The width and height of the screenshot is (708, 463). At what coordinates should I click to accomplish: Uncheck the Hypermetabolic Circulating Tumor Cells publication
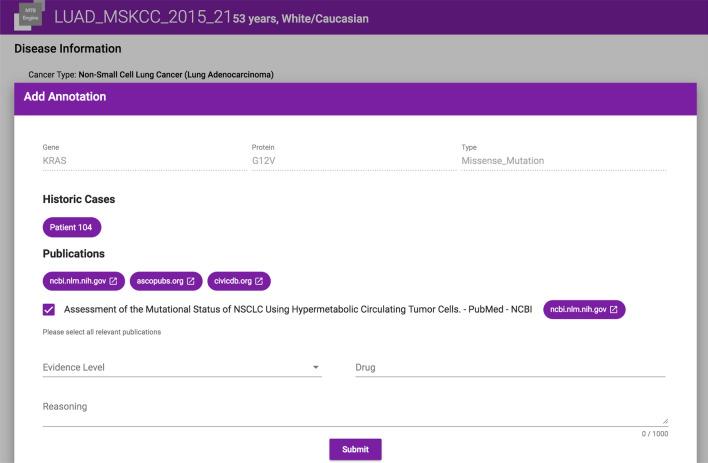tap(49, 309)
